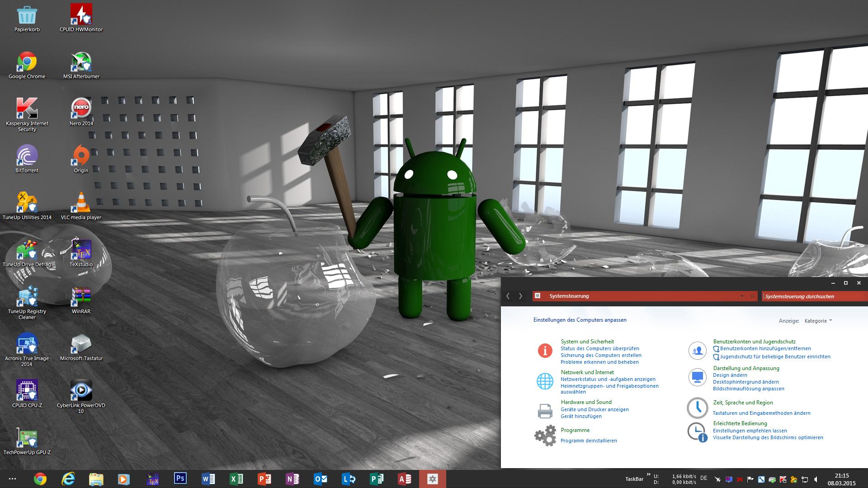Open OneNote from the taskbar
This screenshot has height=488, width=868.
(x=292, y=479)
